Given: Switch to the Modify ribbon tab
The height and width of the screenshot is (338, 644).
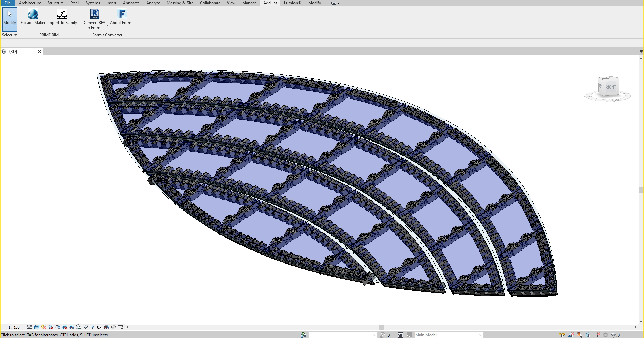Looking at the screenshot, I should [315, 3].
